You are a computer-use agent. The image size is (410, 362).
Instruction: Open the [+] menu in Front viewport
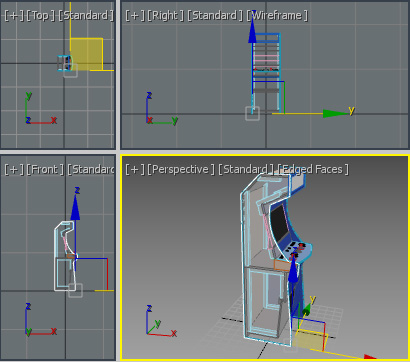pos(14,169)
